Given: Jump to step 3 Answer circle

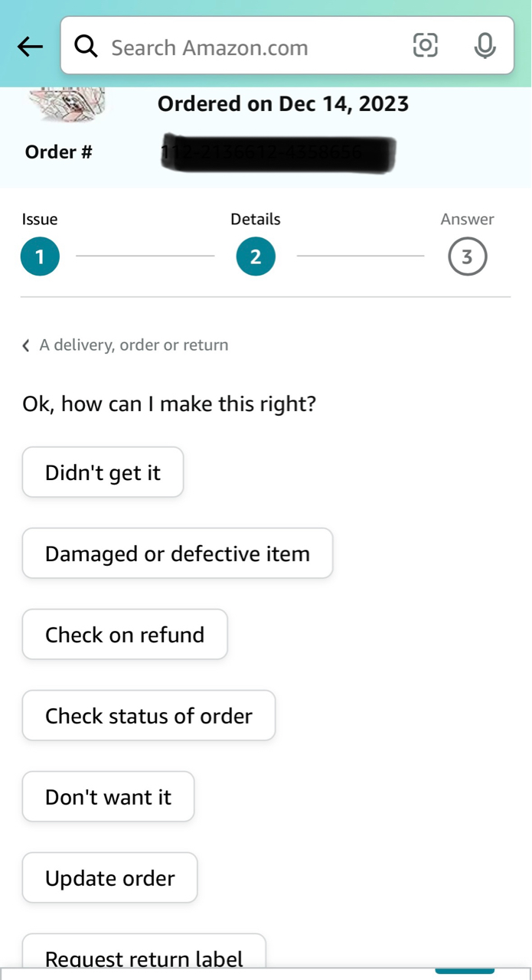Looking at the screenshot, I should click(x=467, y=257).
